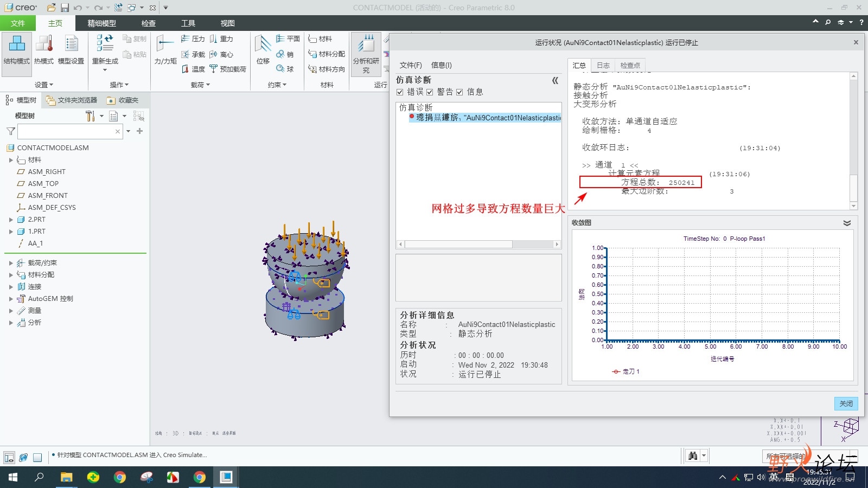868x488 pixels.
Task: Expand the 材料 node in model tree
Action: tap(11, 160)
